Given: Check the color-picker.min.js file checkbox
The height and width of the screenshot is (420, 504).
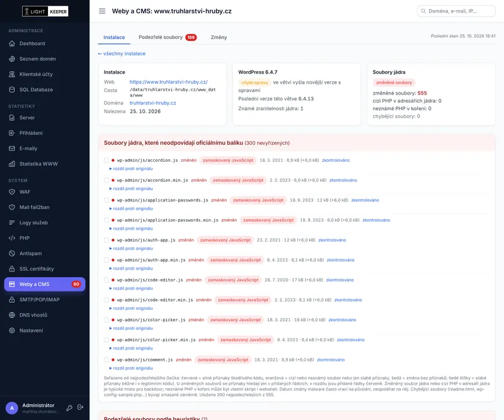Looking at the screenshot, I should [x=106, y=339].
